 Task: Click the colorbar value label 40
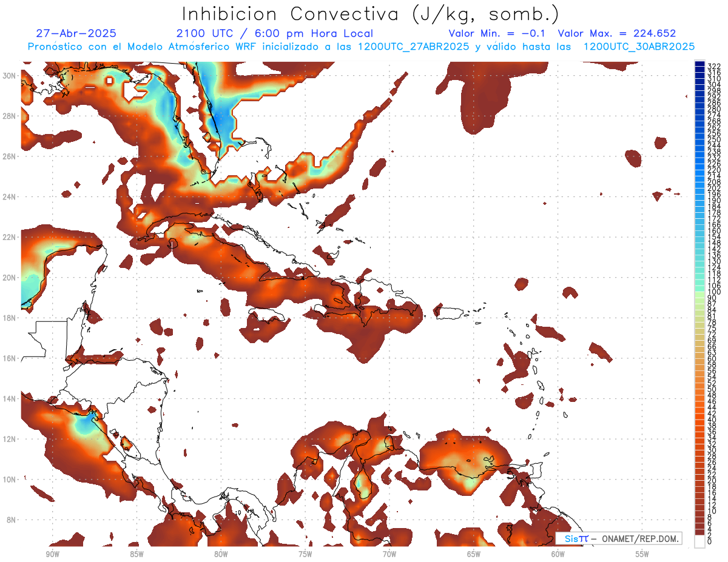712,420
